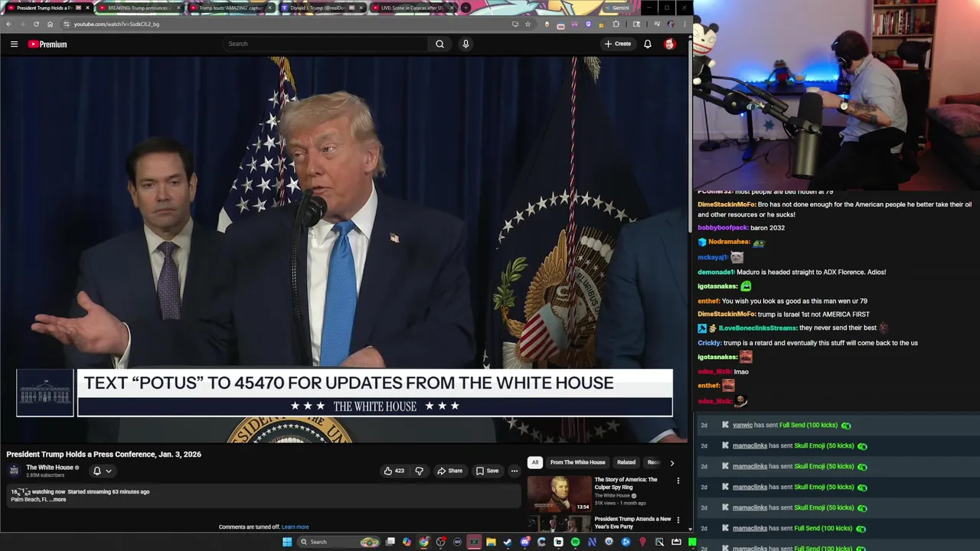The image size is (980, 551).
Task: Open the White House channel avatar
Action: [x=14, y=470]
